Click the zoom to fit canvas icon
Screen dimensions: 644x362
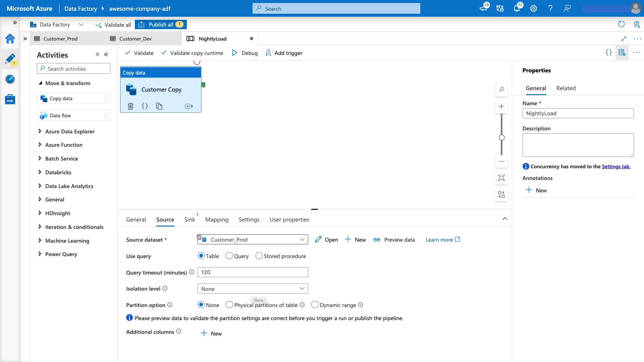(501, 178)
